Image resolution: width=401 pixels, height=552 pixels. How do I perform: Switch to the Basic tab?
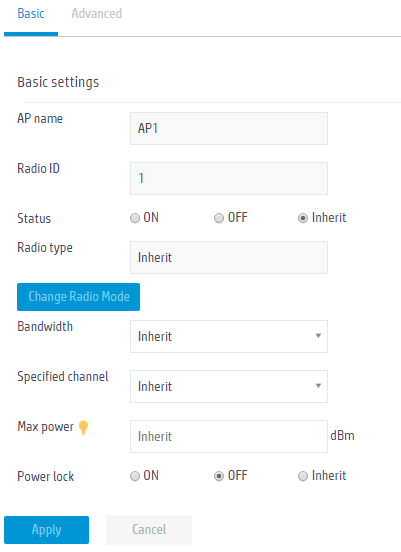coord(31,13)
